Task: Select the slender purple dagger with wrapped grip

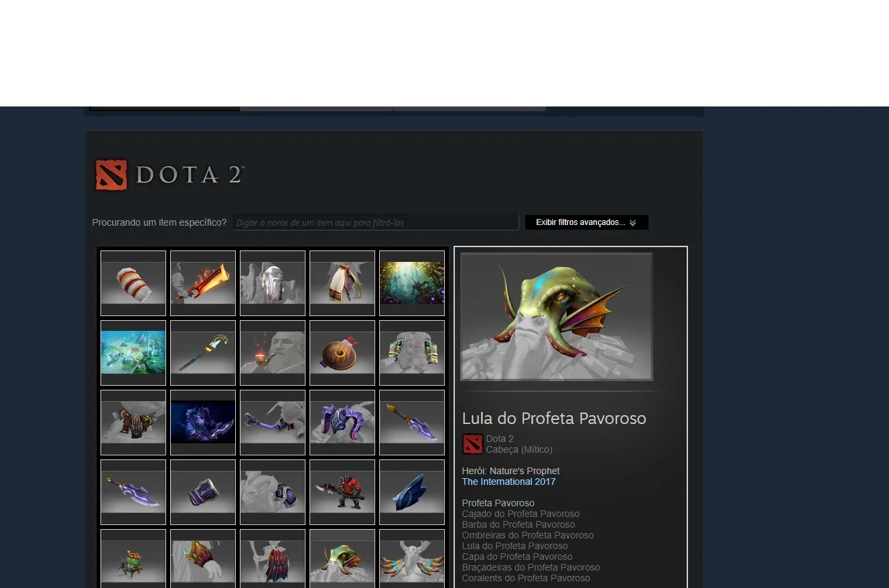Action: tap(412, 423)
